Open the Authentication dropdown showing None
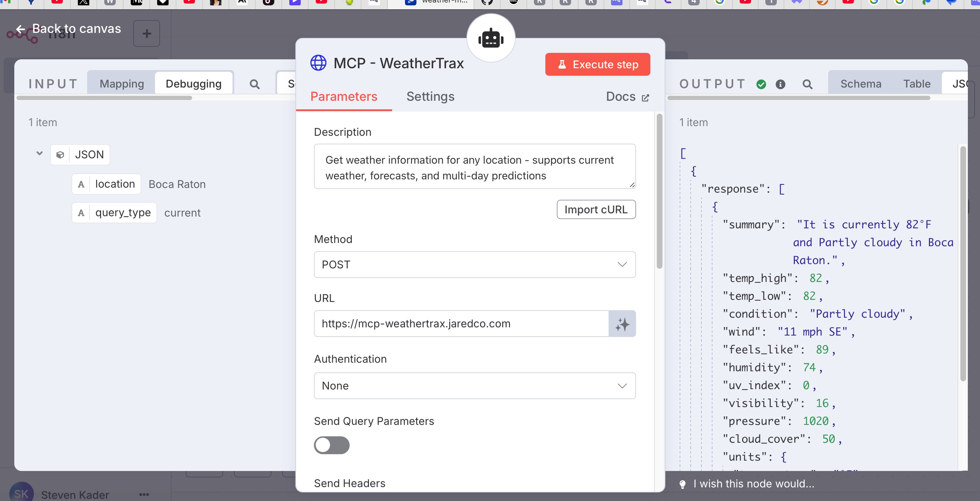Image resolution: width=980 pixels, height=501 pixels. [x=474, y=386]
